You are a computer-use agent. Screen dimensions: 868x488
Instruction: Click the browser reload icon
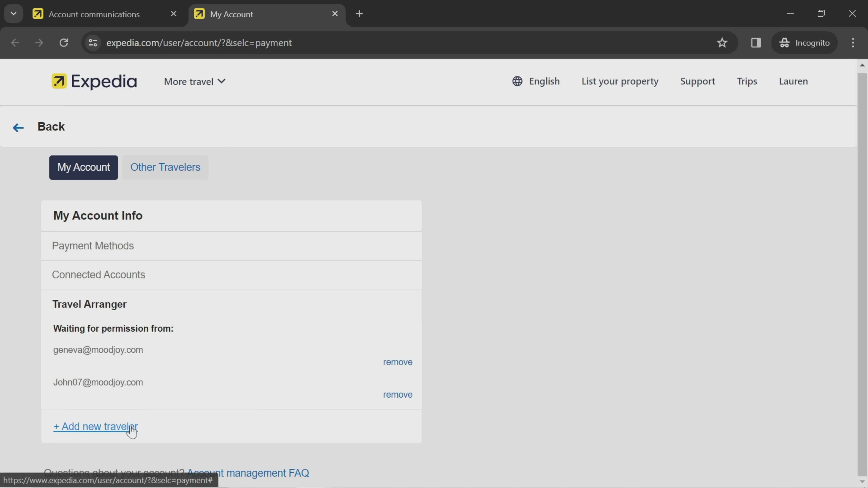click(x=63, y=42)
